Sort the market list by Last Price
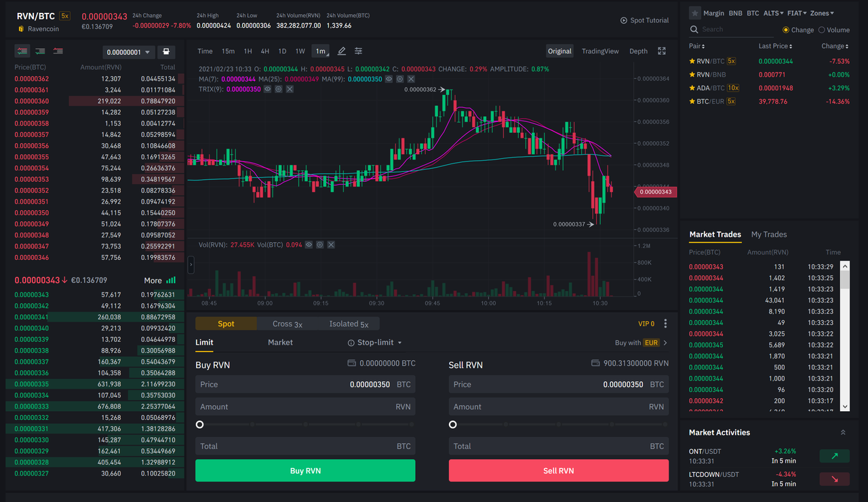This screenshot has height=502, width=868. pos(775,46)
